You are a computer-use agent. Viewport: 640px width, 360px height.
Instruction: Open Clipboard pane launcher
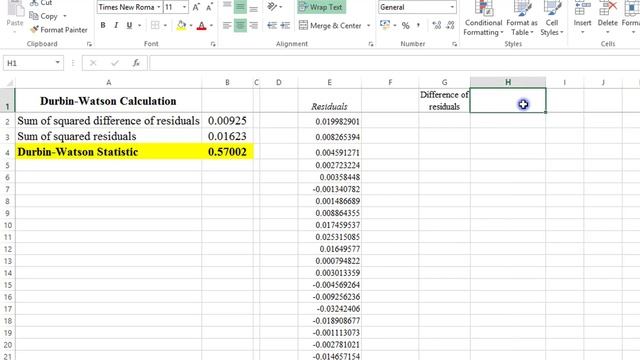pos(89,44)
